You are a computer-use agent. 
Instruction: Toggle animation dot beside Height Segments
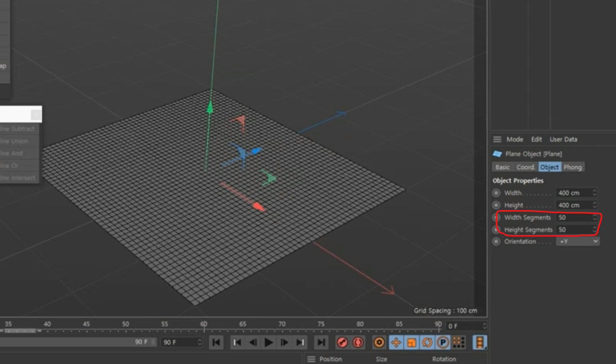tap(497, 229)
